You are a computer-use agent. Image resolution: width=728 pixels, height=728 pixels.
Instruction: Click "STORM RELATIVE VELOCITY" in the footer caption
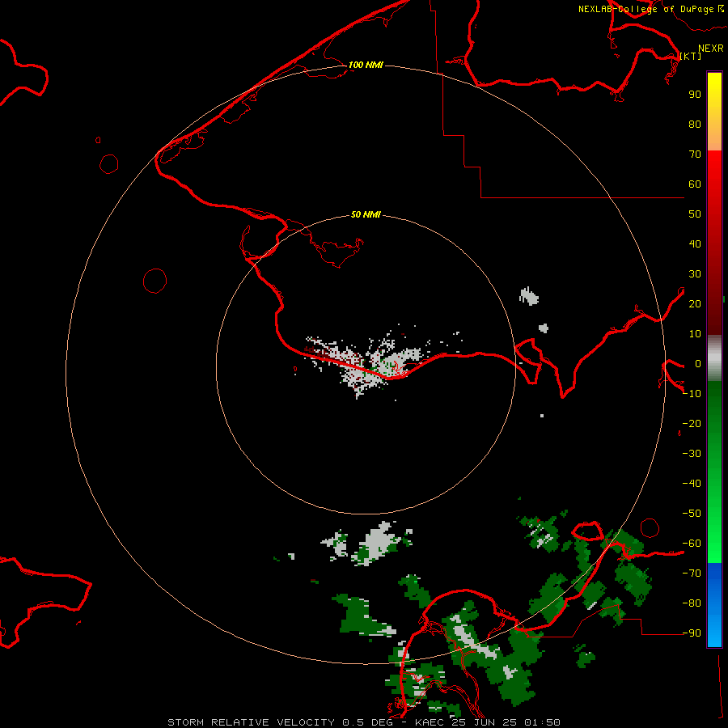pos(252,722)
